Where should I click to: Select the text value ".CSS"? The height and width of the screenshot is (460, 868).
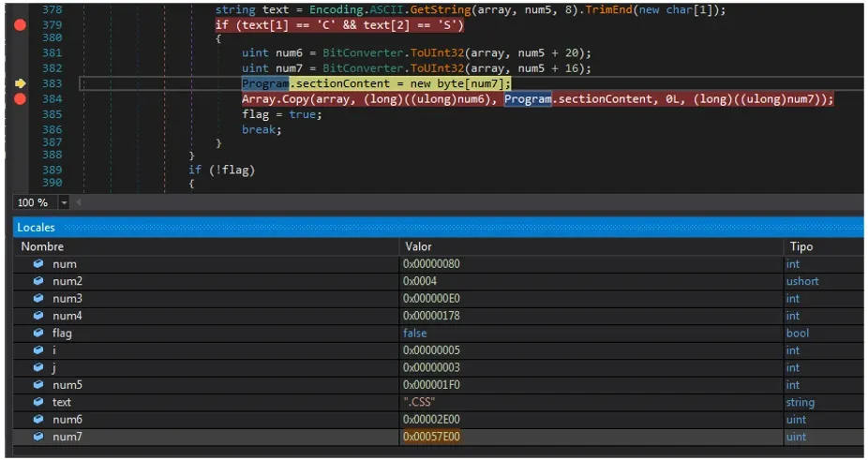coord(419,402)
